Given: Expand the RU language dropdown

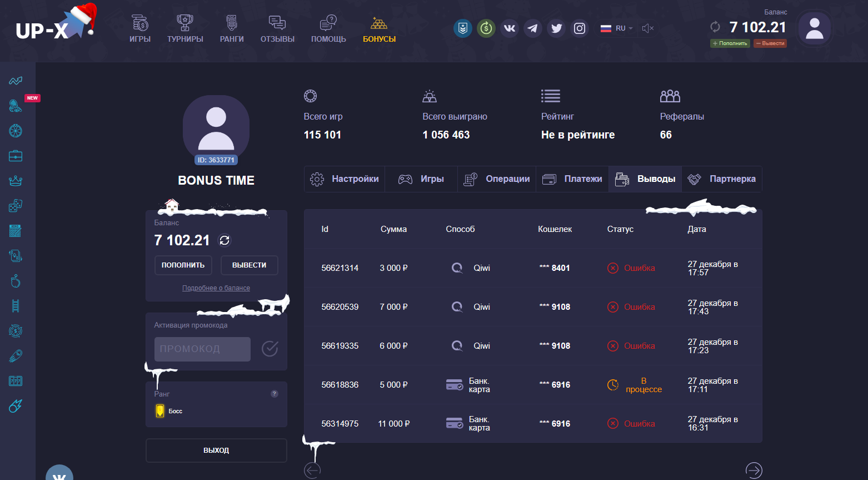Looking at the screenshot, I should coord(617,28).
